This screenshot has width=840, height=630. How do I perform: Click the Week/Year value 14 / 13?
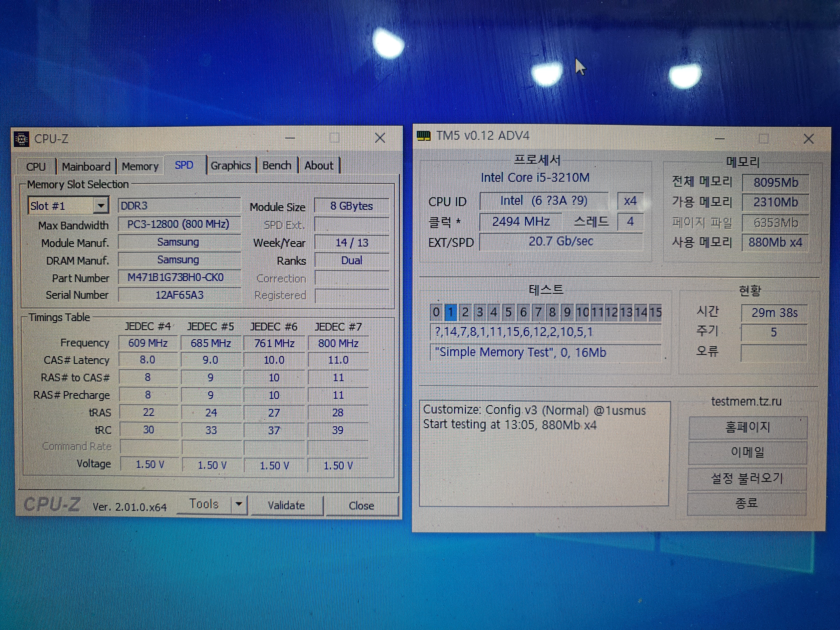tap(352, 243)
